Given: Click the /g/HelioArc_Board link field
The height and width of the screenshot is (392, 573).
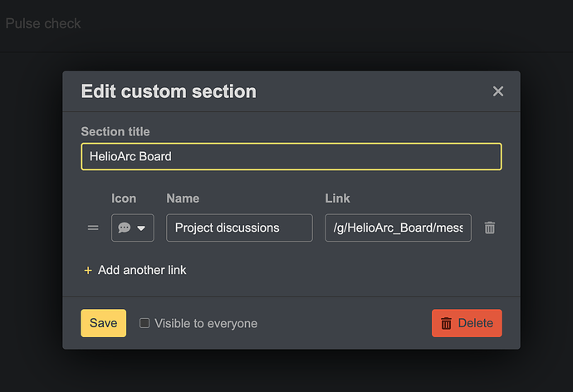Looking at the screenshot, I should coord(398,228).
